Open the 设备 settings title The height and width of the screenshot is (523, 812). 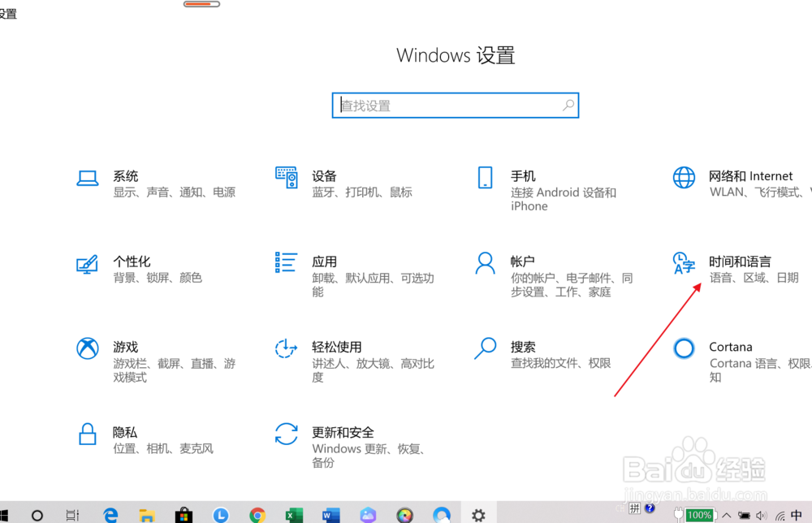click(324, 176)
